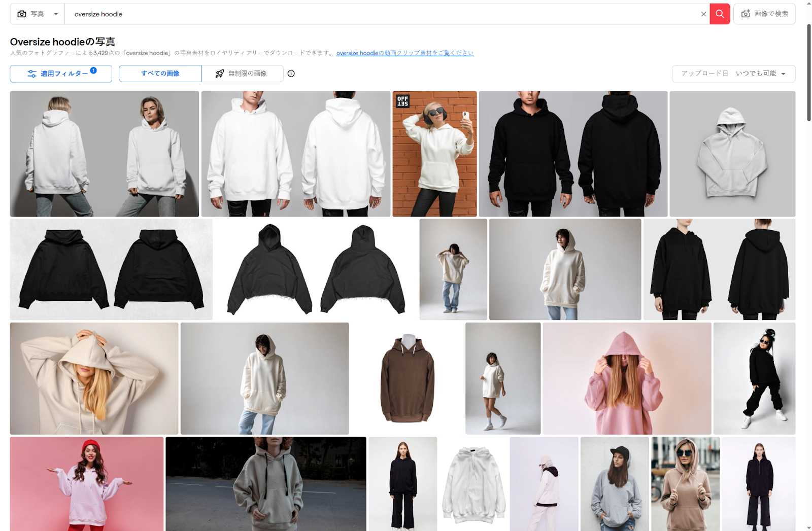This screenshot has width=812, height=531.
Task: Follow the oversize hoodie video clips link
Action: tap(405, 53)
